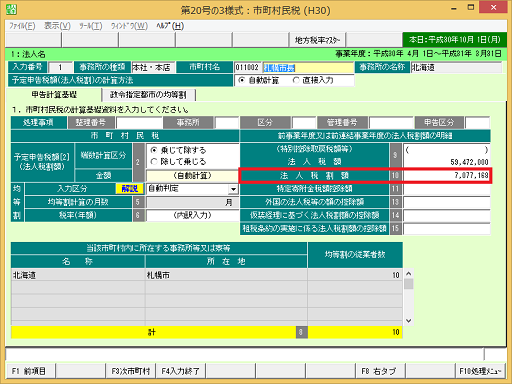Viewport: 512px width, 384px height.
Task: Click the 申告区分 input field
Action: [x=477, y=123]
